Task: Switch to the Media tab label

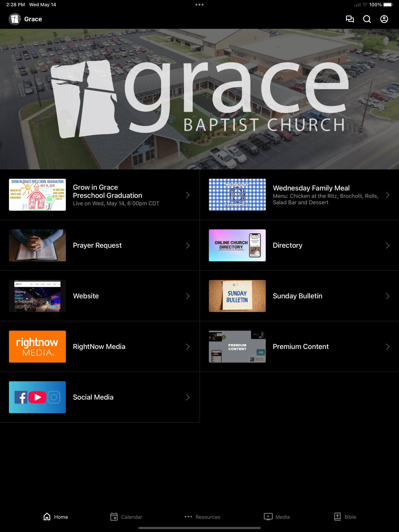Action: pyautogui.click(x=282, y=517)
